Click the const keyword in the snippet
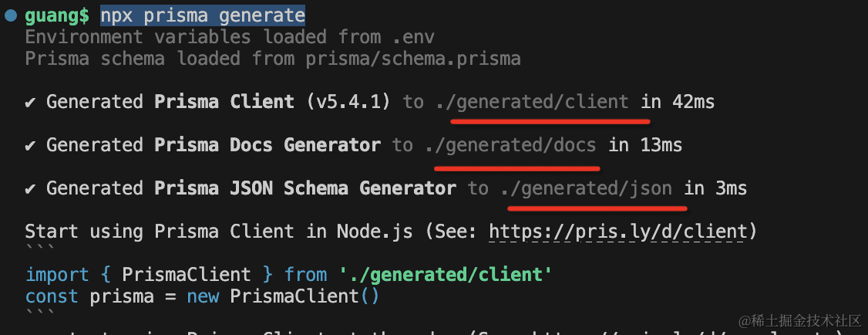The height and width of the screenshot is (335, 868). [x=52, y=296]
